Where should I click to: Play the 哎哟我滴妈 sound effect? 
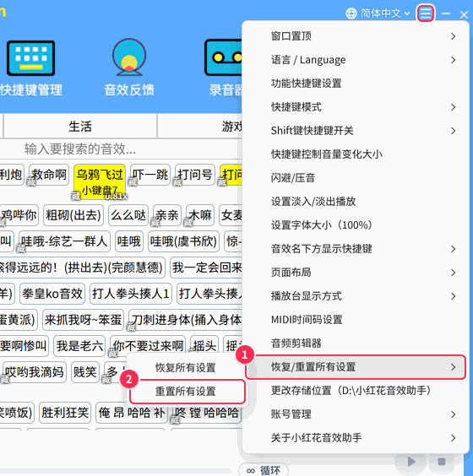coord(35,372)
